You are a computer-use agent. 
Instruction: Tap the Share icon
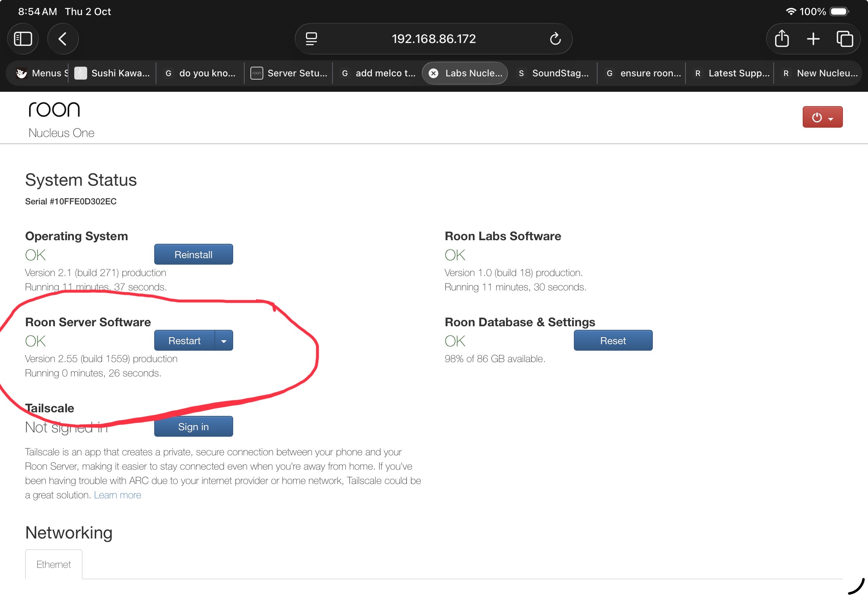tap(782, 39)
